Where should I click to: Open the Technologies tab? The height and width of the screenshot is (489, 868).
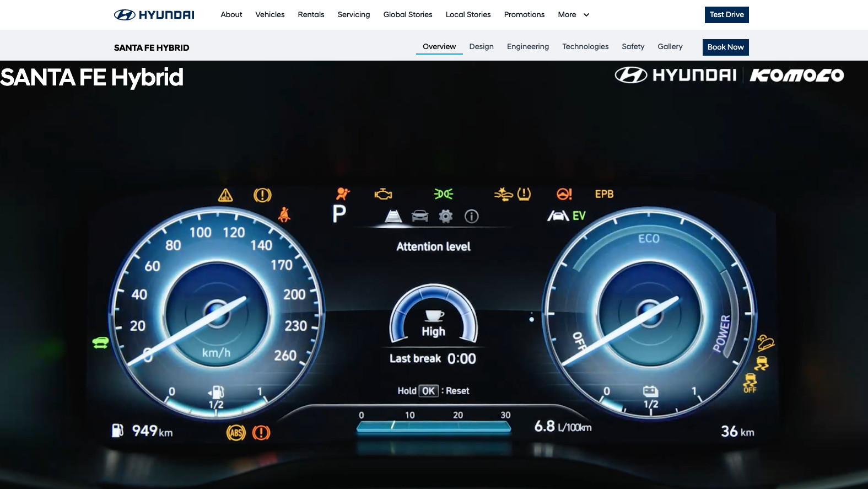pos(585,47)
